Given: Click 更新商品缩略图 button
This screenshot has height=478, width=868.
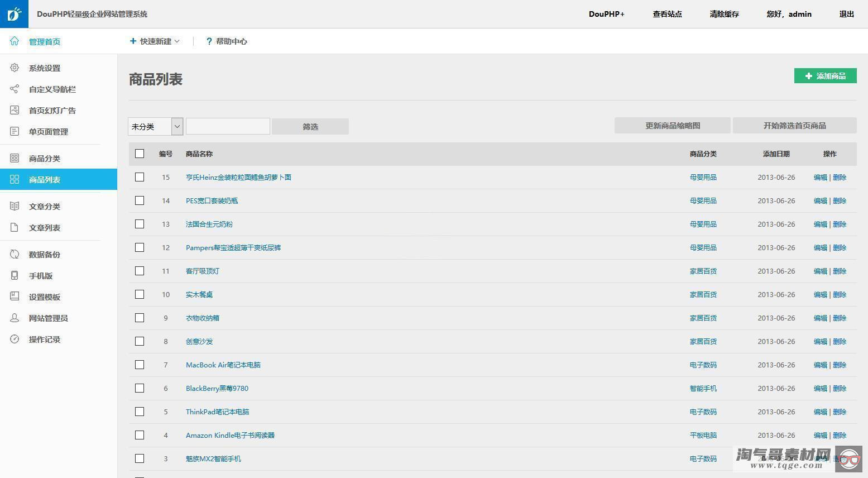Looking at the screenshot, I should 673,126.
